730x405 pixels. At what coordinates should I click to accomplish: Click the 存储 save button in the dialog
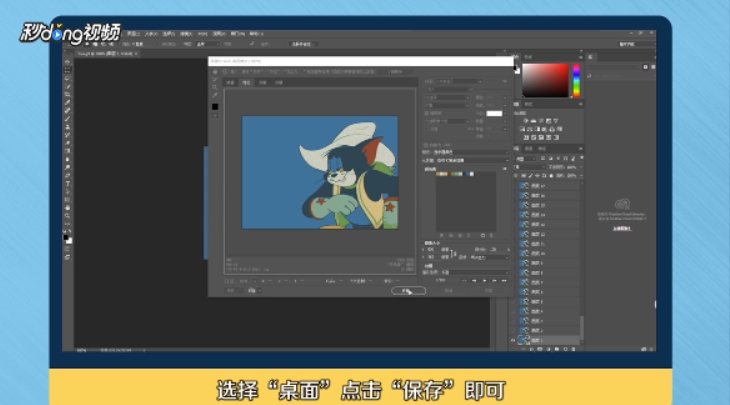[x=408, y=290]
